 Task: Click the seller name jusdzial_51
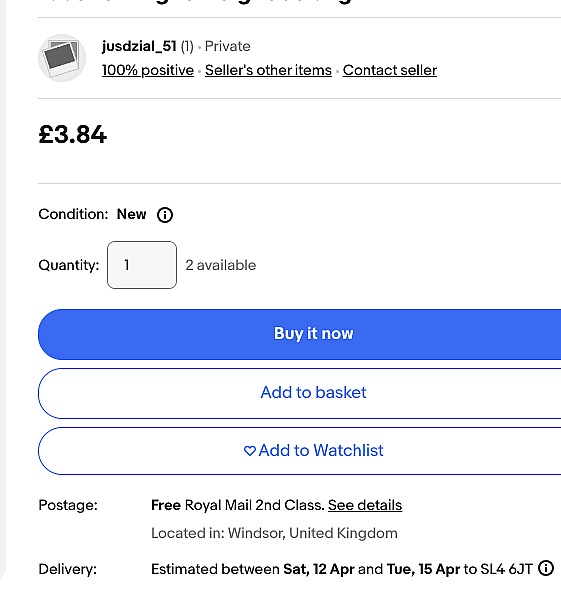[139, 46]
